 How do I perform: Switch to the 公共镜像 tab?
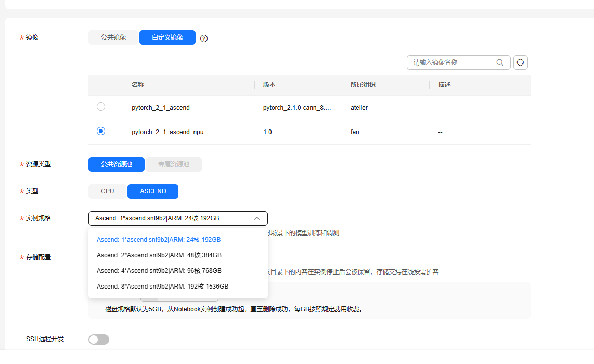click(x=113, y=37)
